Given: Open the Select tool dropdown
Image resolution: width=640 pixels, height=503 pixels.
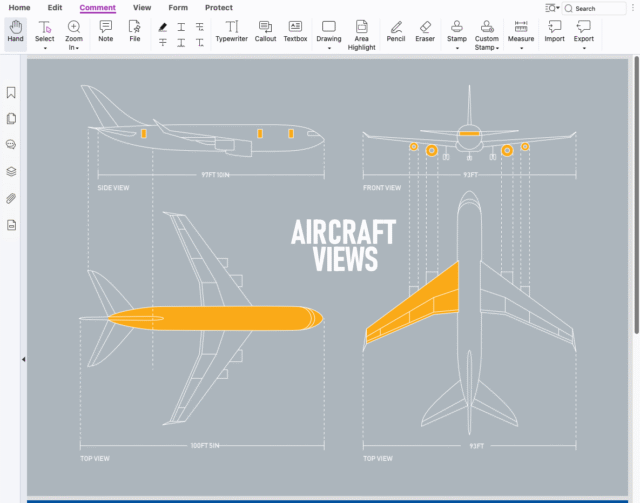Looking at the screenshot, I should 45,48.
